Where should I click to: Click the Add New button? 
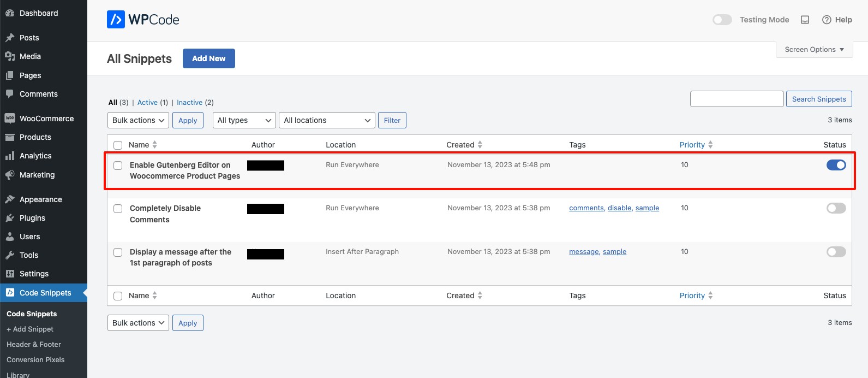tap(209, 58)
